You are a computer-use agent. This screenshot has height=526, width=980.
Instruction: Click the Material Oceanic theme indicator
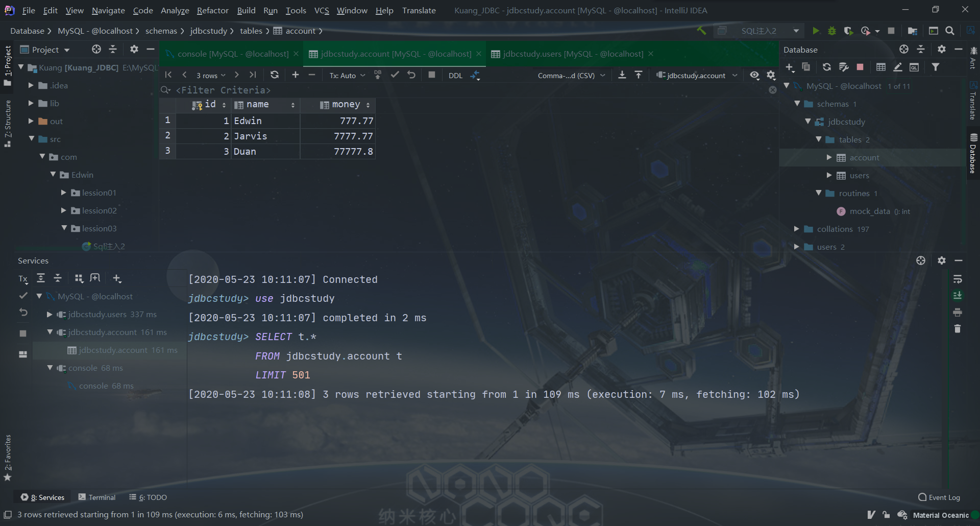click(941, 515)
